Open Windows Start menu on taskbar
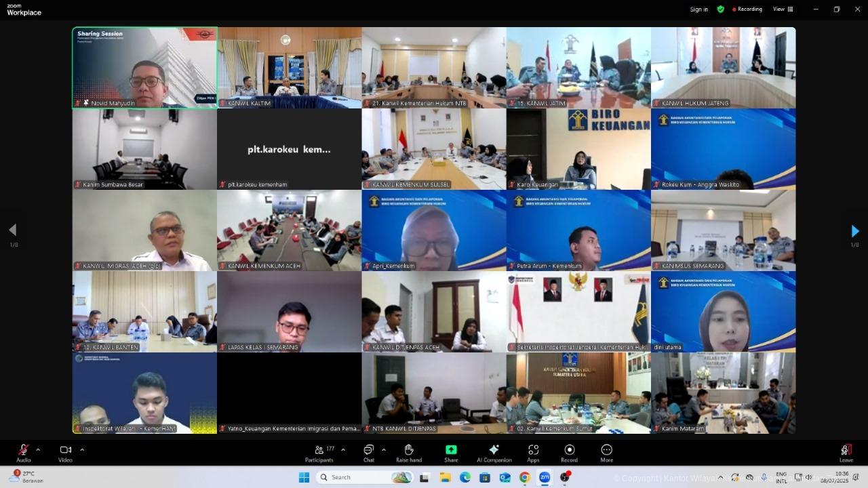The width and height of the screenshot is (868, 488). coord(304,477)
